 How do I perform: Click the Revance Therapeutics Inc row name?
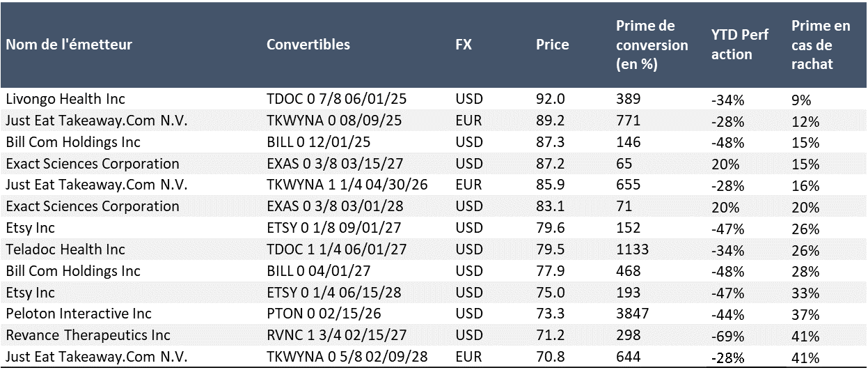click(x=88, y=335)
